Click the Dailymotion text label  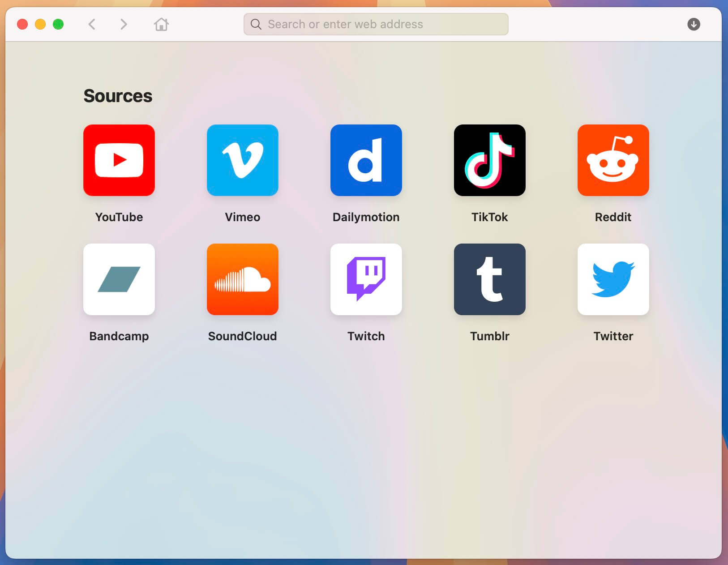(366, 217)
